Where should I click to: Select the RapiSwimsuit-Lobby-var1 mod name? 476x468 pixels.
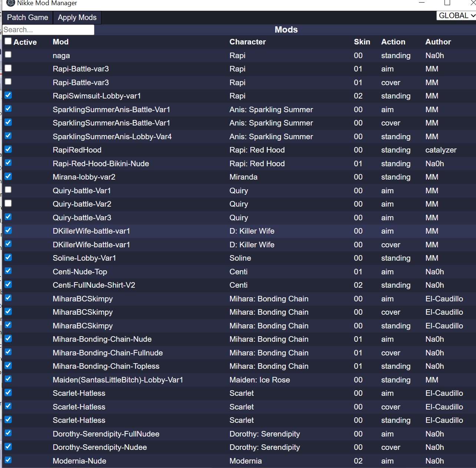[97, 96]
